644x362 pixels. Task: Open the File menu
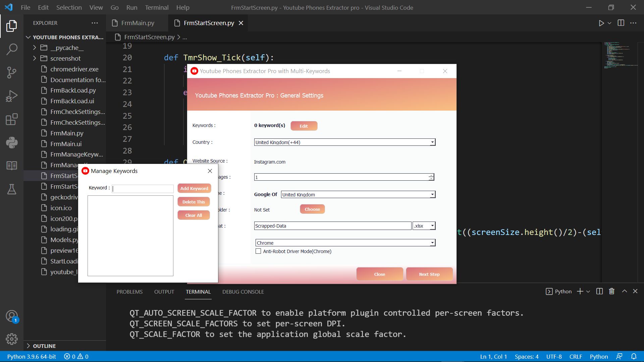coord(25,7)
